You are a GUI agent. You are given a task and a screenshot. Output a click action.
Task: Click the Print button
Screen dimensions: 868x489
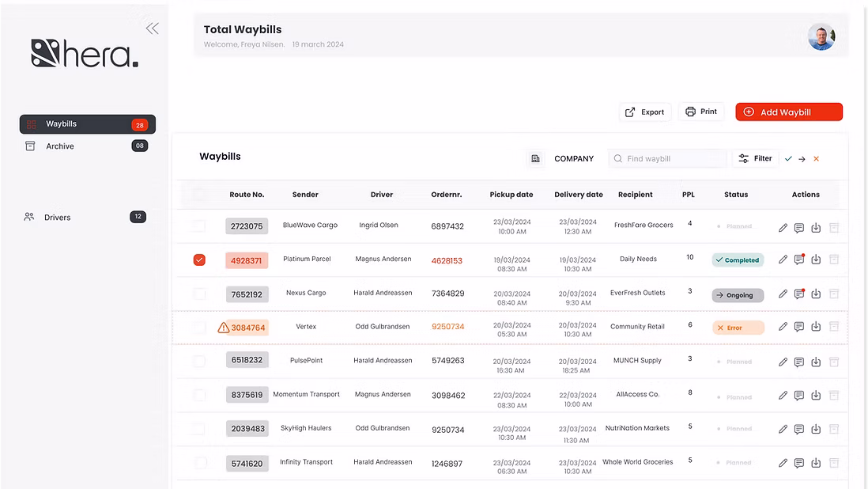click(700, 112)
